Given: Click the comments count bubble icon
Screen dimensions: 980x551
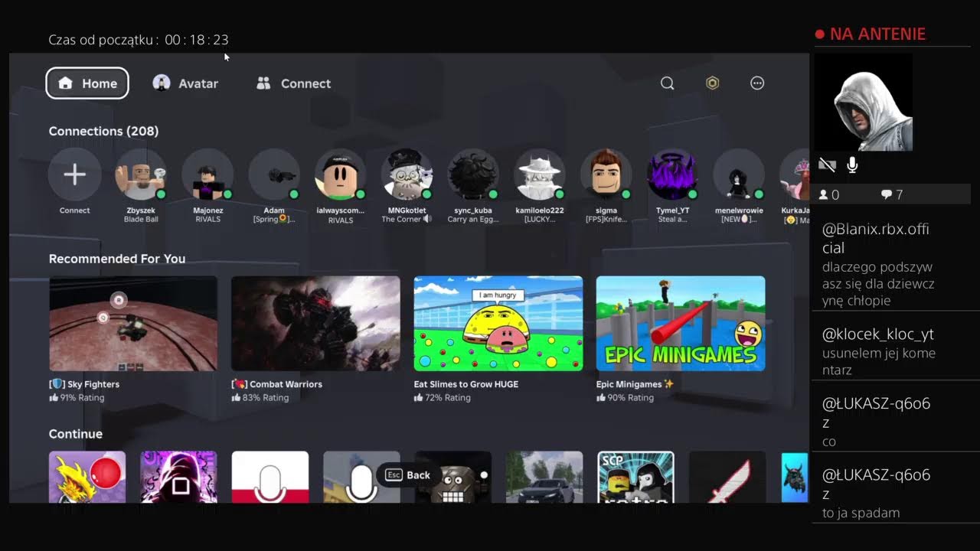Looking at the screenshot, I should click(x=886, y=195).
